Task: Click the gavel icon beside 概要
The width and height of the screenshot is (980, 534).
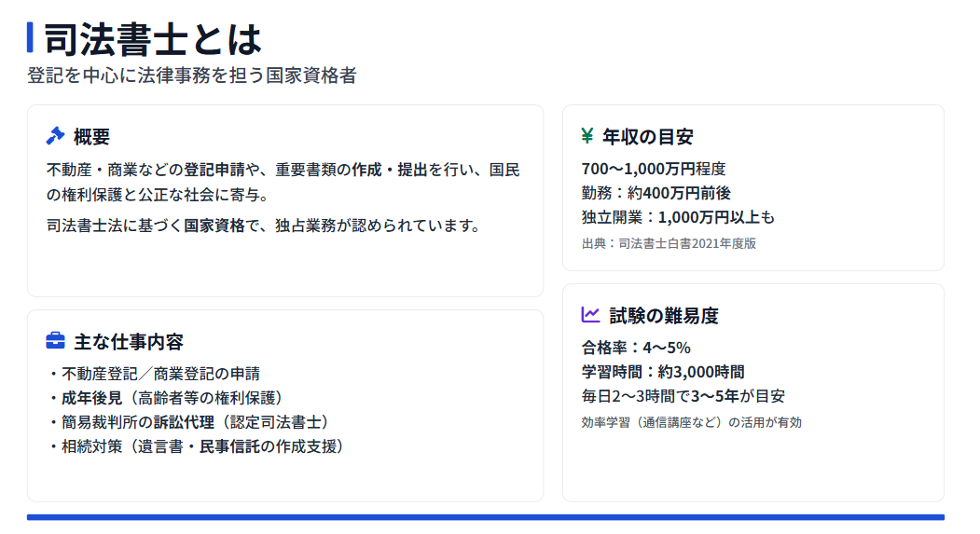Action: click(55, 136)
